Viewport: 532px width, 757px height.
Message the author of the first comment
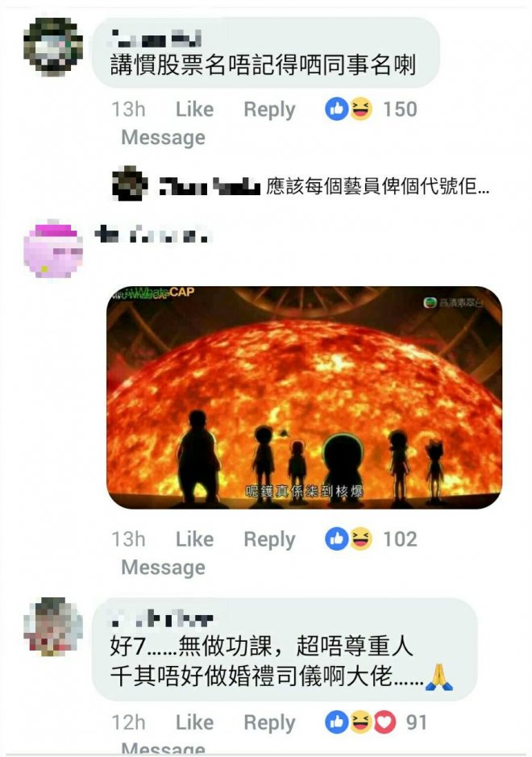(x=163, y=138)
